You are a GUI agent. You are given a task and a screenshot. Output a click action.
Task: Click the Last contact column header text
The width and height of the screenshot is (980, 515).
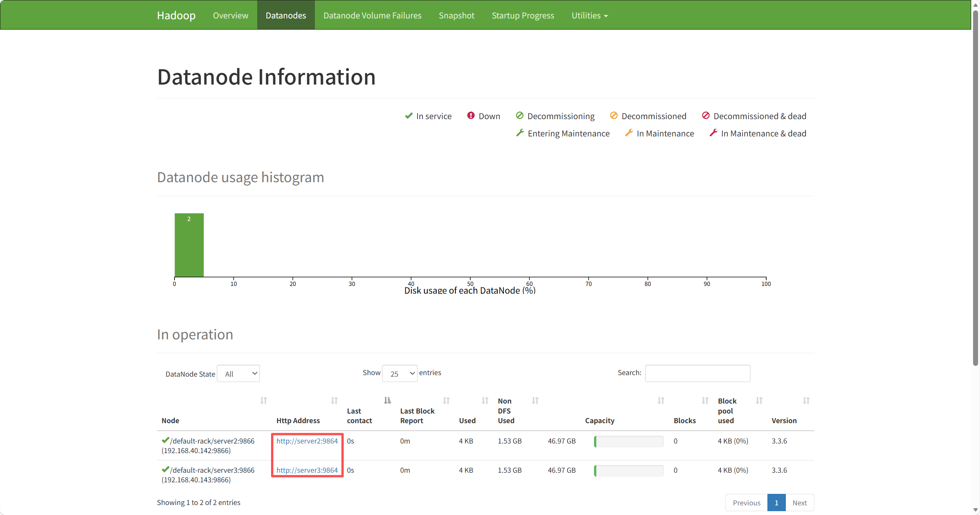[x=359, y=416]
